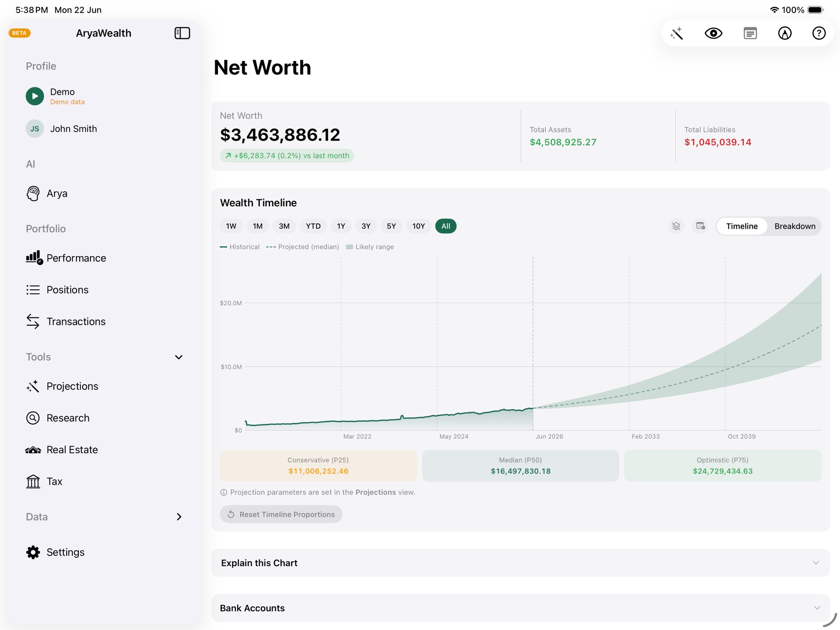This screenshot has width=840, height=630.
Task: Click the BETA badge
Action: (20, 33)
